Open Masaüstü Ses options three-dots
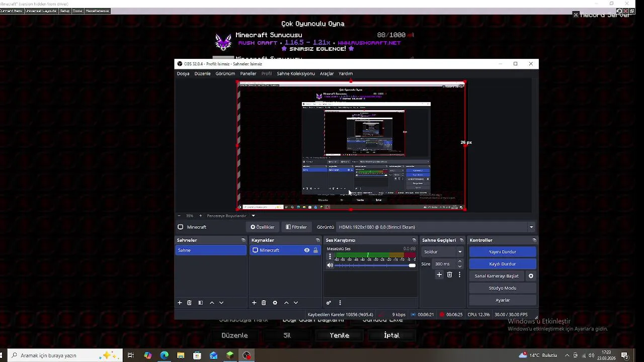The image size is (644, 362). 330,256
